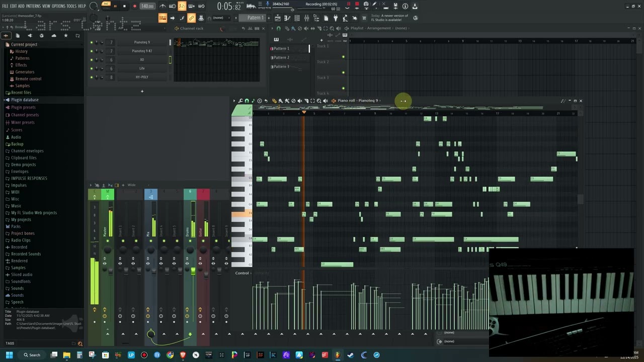This screenshot has height=362, width=644.
Task: Open the History item in the Browser
Action: [x=21, y=51]
